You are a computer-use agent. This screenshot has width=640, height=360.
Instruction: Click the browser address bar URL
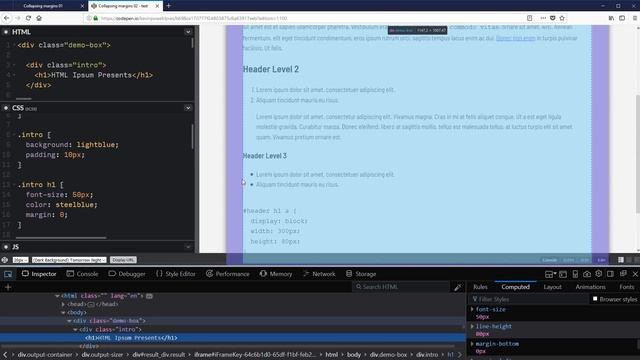[194, 18]
